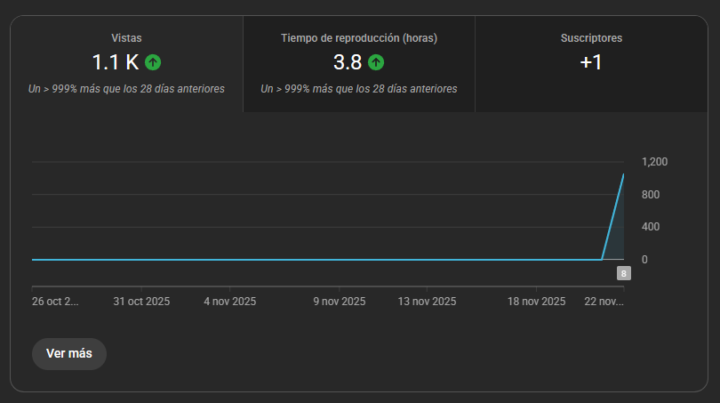Click the comparison text under 3.8
Image resolution: width=720 pixels, height=403 pixels.
pos(359,89)
